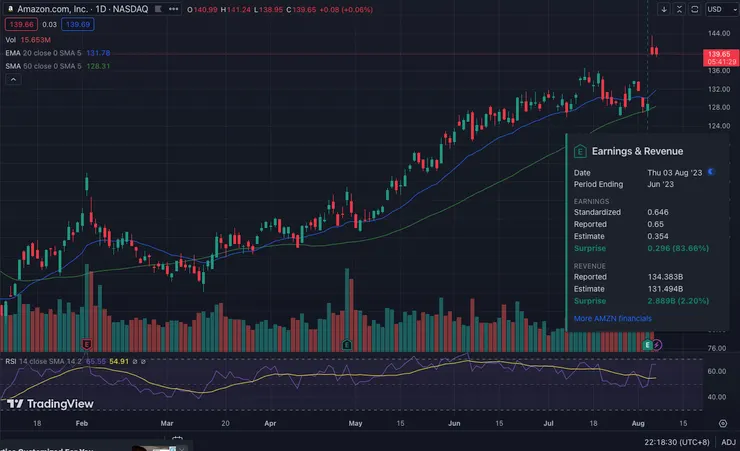Click the earnings Surprise value 0.296 (83.66%)
Image resolution: width=740 pixels, height=451 pixels.
(678, 248)
